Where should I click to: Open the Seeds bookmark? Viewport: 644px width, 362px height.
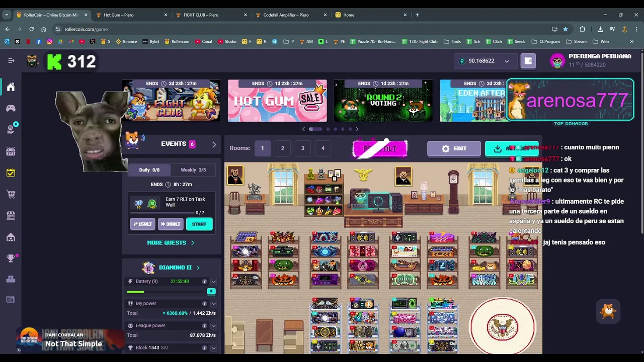[516, 41]
